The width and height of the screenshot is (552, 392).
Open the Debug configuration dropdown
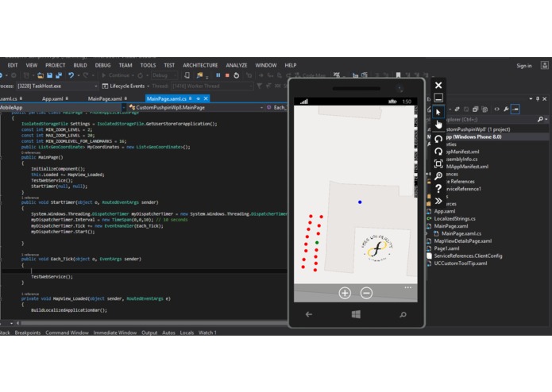(x=164, y=75)
